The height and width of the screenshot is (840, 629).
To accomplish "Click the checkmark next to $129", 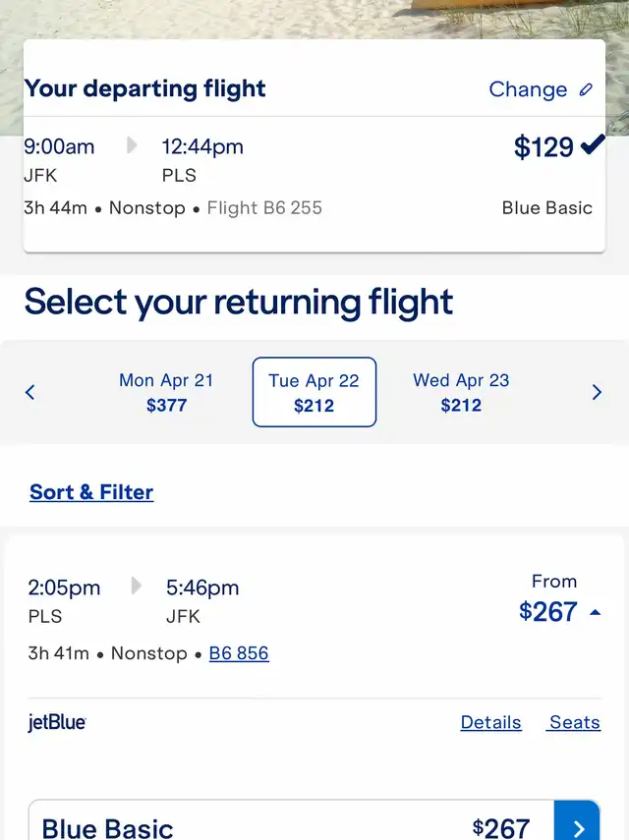I will pyautogui.click(x=593, y=144).
